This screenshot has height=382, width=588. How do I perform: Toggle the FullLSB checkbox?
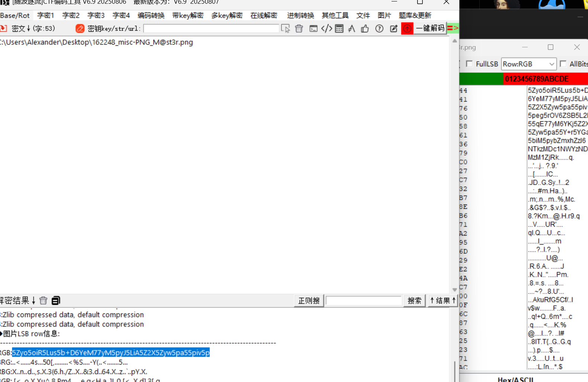click(x=469, y=64)
